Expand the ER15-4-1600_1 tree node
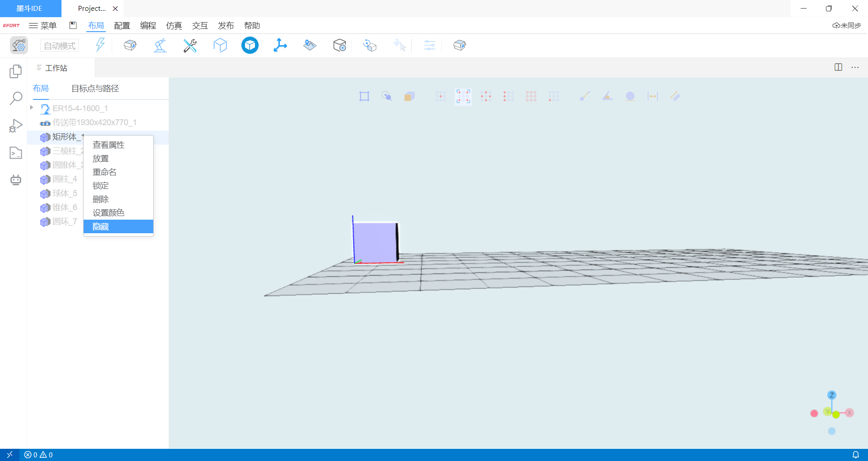Screen dimensions: 868x461 32,108
